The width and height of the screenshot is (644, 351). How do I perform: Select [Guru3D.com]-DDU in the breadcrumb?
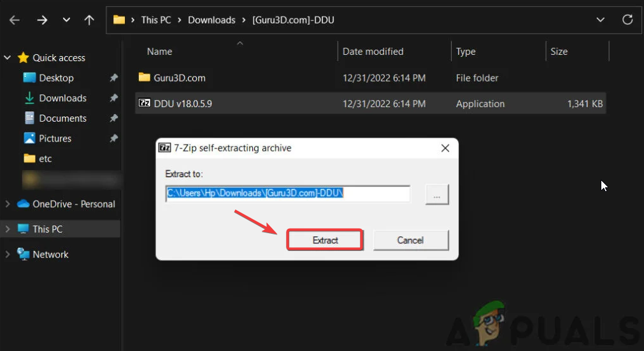click(293, 20)
